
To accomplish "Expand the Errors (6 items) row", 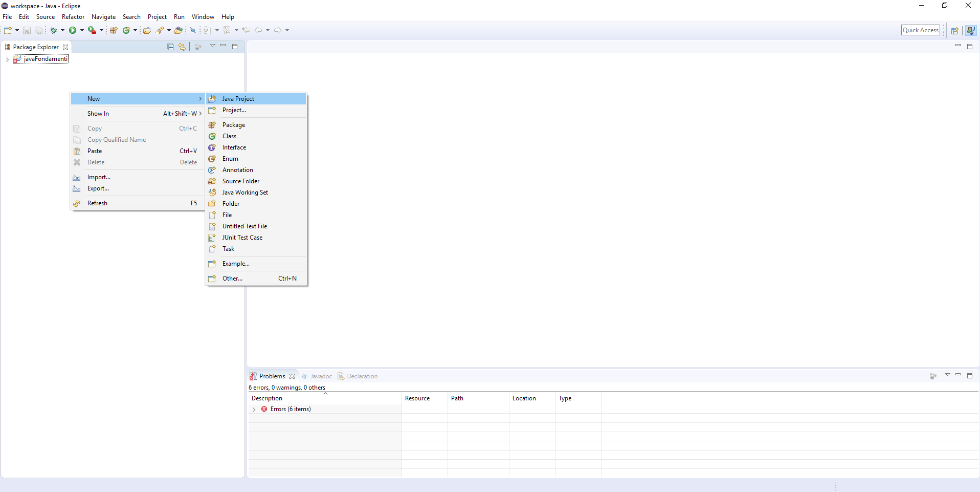I will (x=254, y=410).
